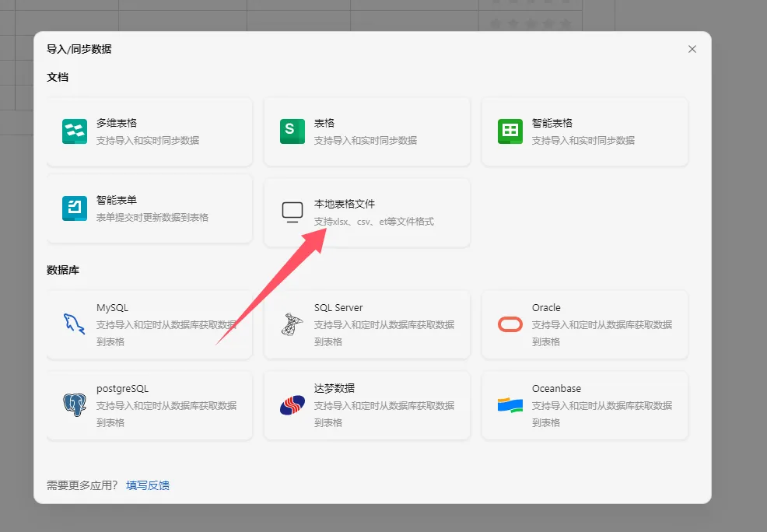The image size is (767, 532).
Task: Click the Oracle red oval icon
Action: (510, 324)
